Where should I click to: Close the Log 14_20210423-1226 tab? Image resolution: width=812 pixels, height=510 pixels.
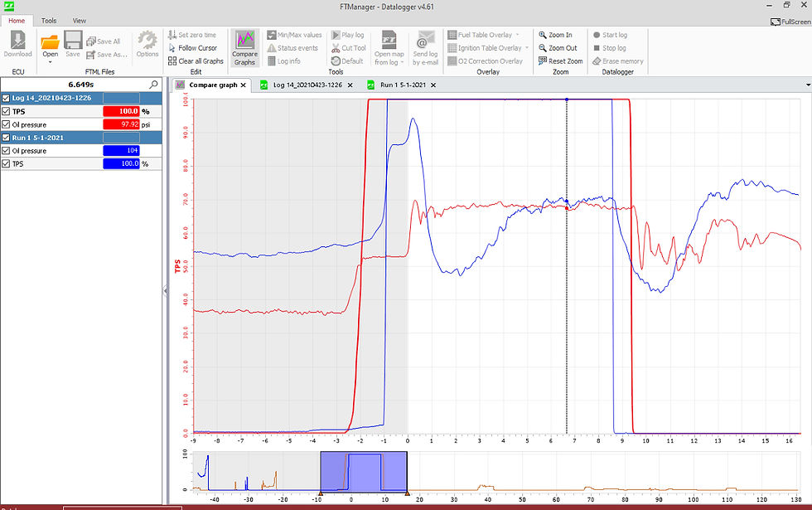click(350, 85)
